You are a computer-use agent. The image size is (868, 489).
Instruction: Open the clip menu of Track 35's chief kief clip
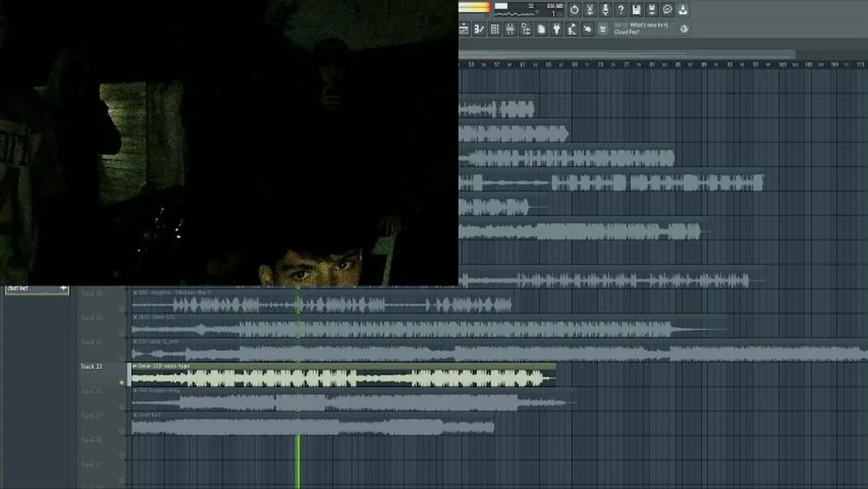coord(135,415)
